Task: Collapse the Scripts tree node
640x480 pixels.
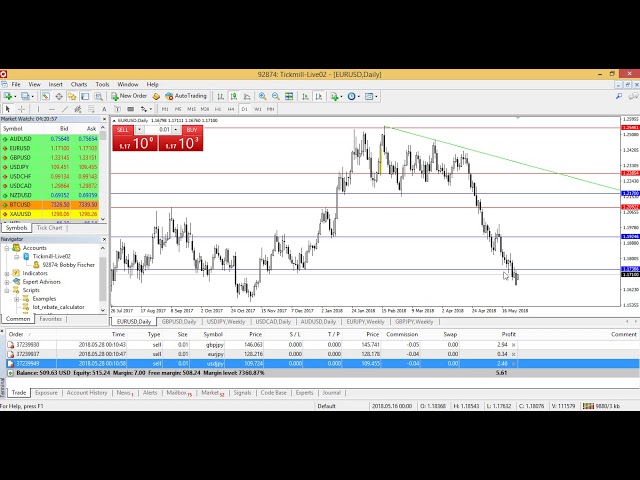Action: 6,290
